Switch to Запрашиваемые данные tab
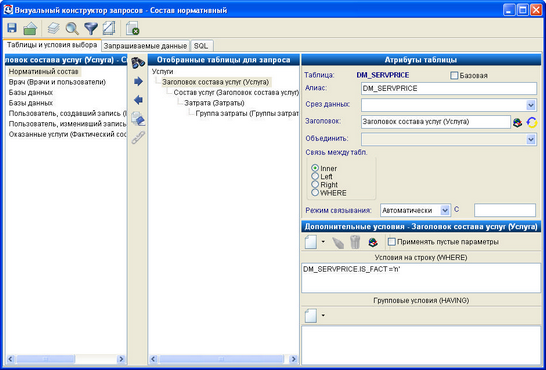Screen dimensions: 546x370 [145, 46]
